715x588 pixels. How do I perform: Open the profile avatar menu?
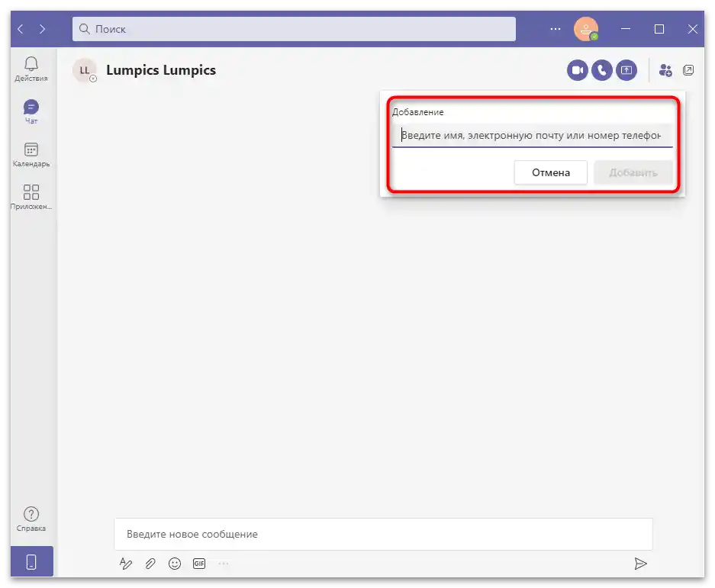(586, 29)
